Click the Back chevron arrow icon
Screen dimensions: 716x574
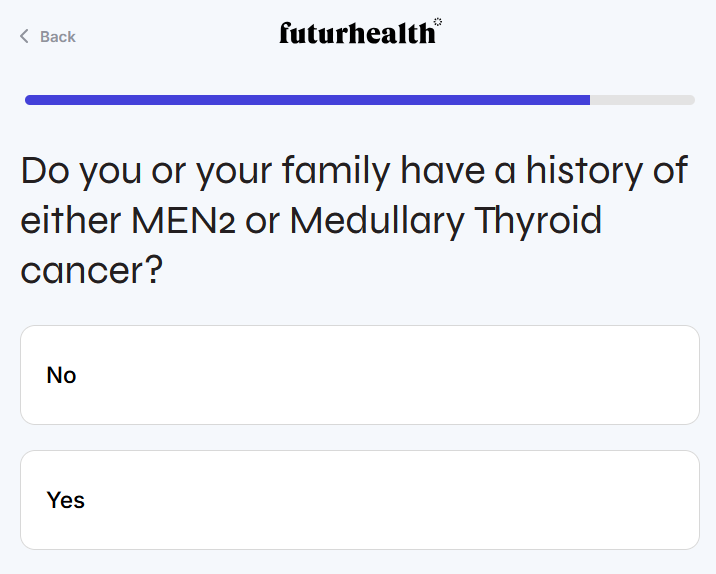tap(24, 37)
